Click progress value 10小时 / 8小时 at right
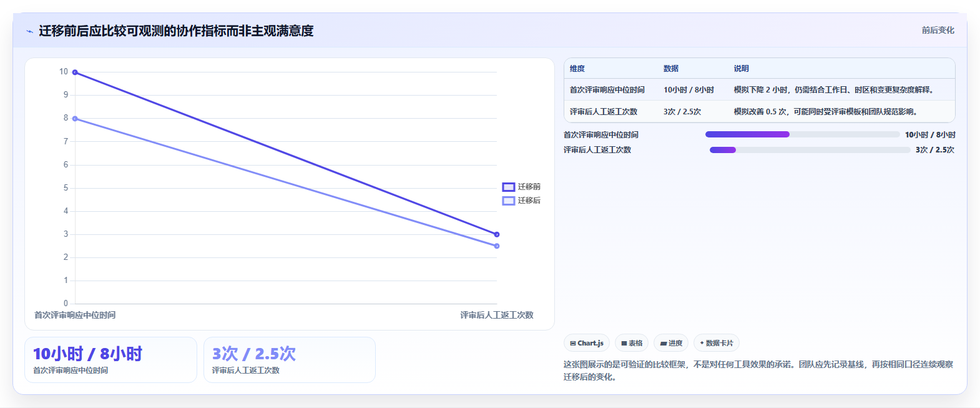Image resolution: width=980 pixels, height=408 pixels. click(x=930, y=135)
